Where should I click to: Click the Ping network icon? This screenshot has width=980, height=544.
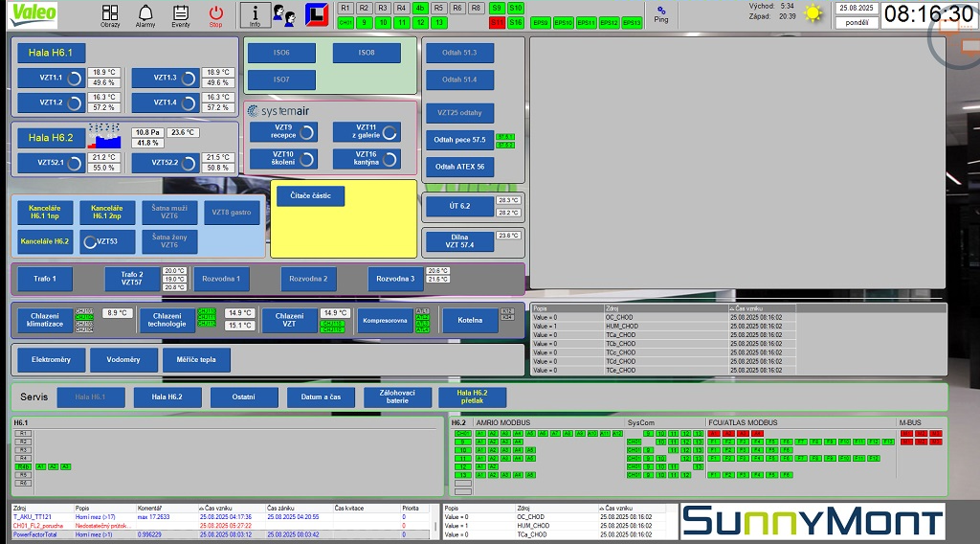(x=661, y=13)
